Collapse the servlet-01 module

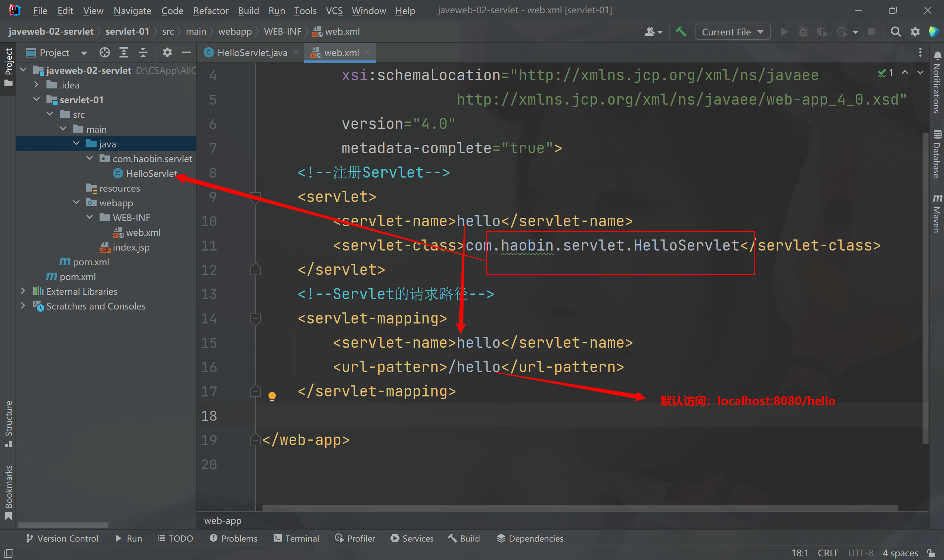[x=36, y=99]
